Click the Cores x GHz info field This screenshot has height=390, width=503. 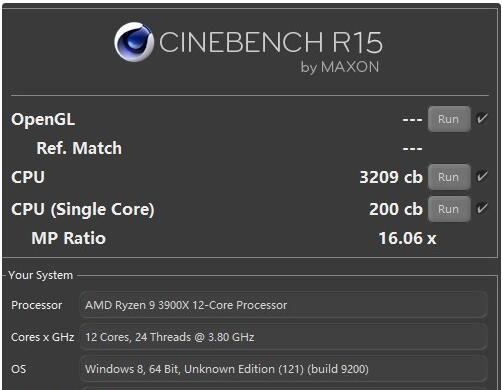coord(284,337)
